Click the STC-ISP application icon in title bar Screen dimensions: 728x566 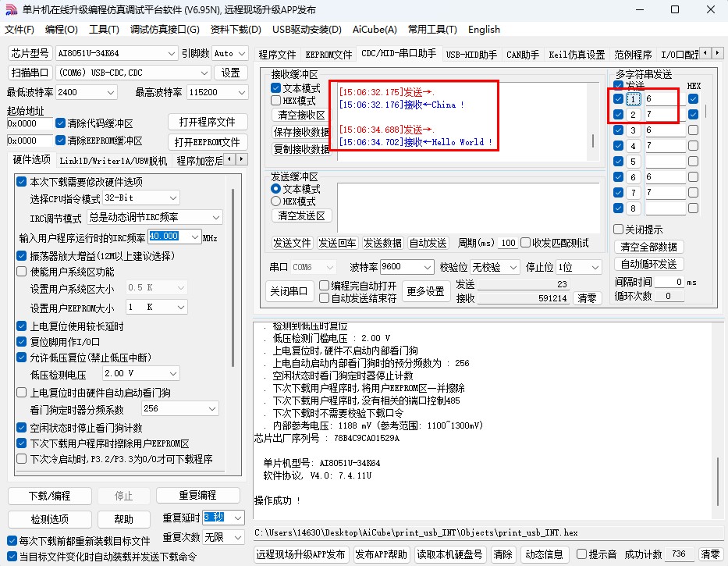(11, 9)
